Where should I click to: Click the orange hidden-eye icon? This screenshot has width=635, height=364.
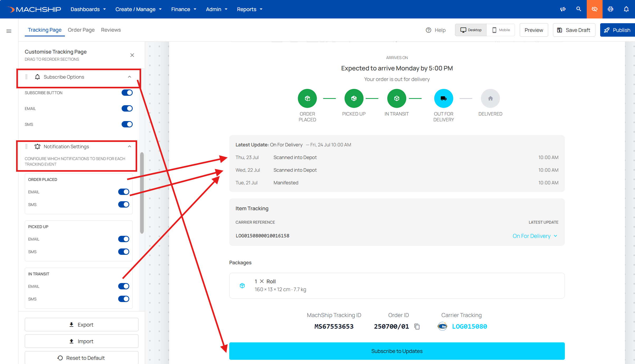[x=594, y=9]
